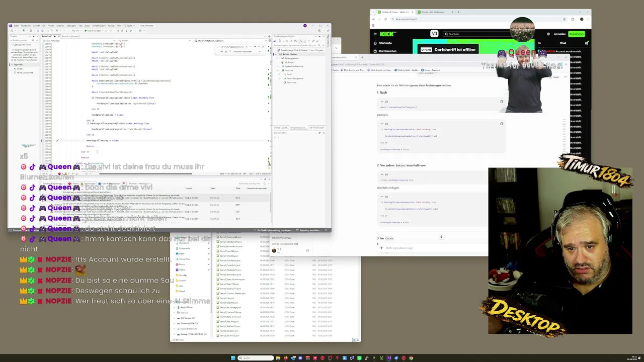Expand the Apple iPhone entry in File Explorer
This screenshot has height=362, width=644.
coord(175,307)
